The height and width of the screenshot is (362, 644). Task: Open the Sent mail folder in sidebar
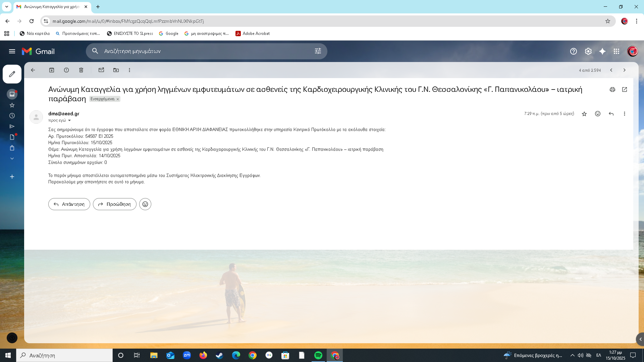tap(12, 126)
